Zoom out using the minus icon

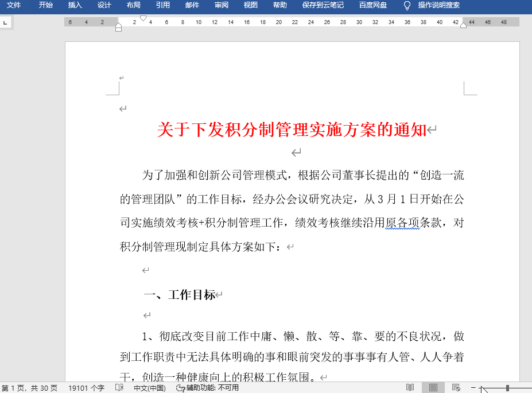(x=473, y=387)
